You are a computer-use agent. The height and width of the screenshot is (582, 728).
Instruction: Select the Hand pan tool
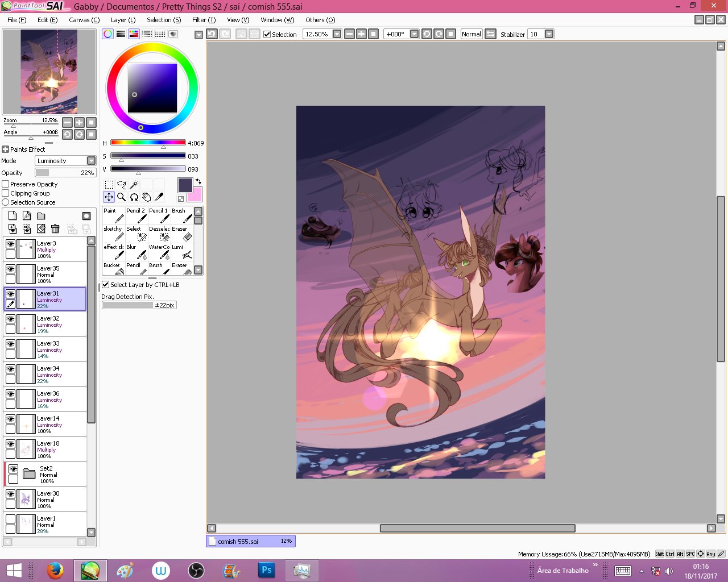point(147,197)
